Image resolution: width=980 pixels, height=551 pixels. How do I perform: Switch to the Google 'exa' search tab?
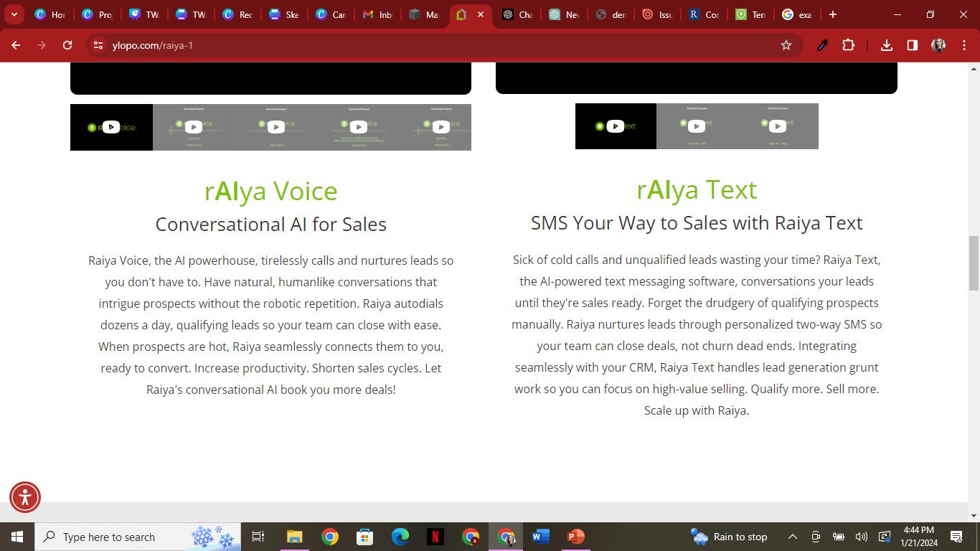tap(798, 14)
